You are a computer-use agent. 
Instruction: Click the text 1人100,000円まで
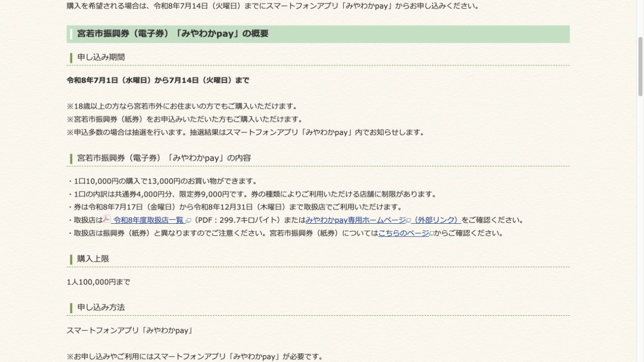click(98, 282)
